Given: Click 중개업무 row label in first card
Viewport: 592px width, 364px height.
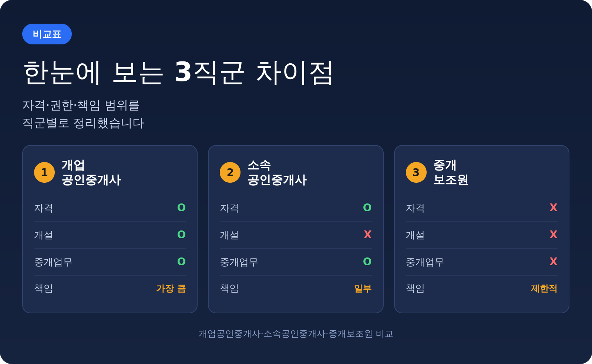Looking at the screenshot, I should pyautogui.click(x=53, y=262).
